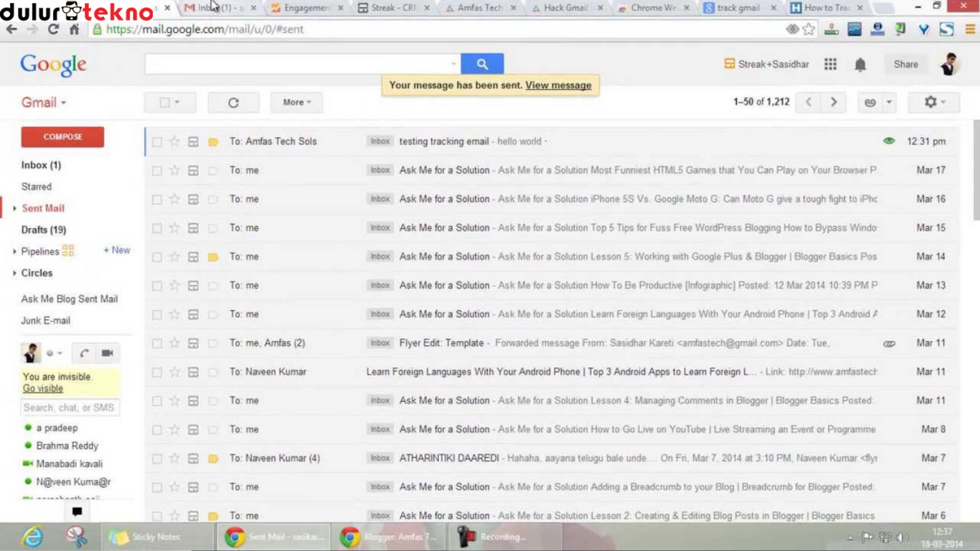Screen dimensions: 980x551
Task: Open chat status dropdown
Action: 55,353
